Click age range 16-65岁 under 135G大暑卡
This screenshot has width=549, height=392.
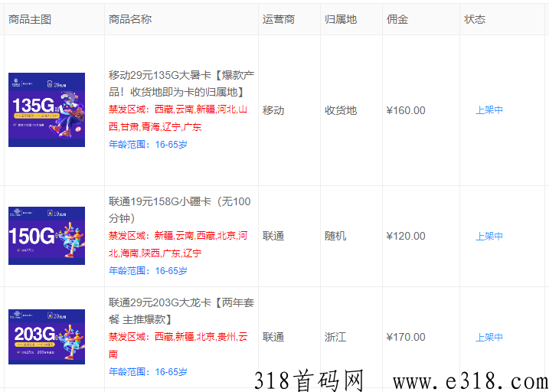148,145
